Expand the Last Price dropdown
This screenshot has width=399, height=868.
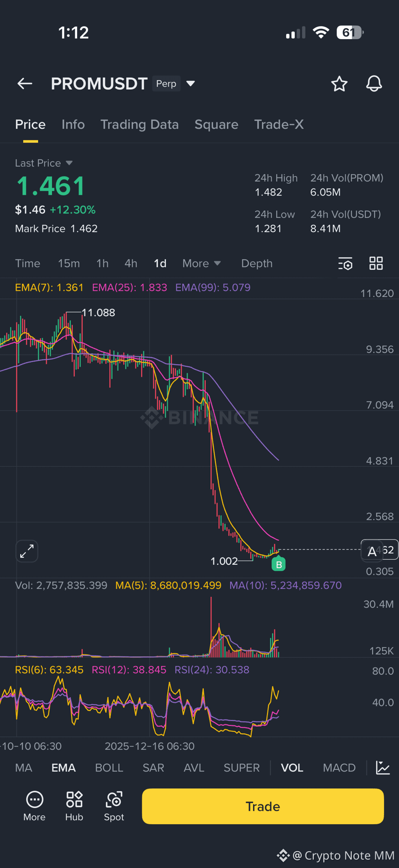(69, 163)
